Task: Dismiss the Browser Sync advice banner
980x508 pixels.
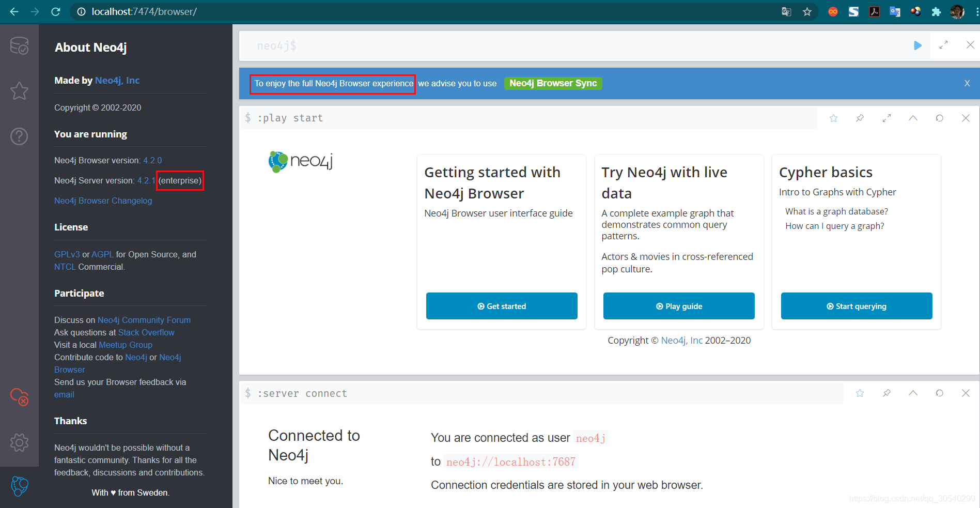Action: [x=967, y=83]
